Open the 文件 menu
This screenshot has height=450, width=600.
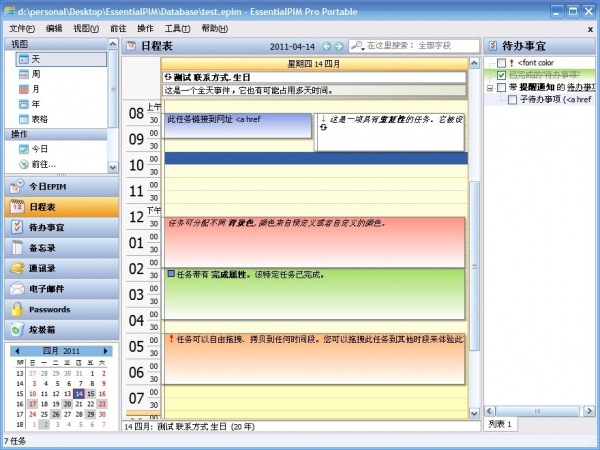20,28
